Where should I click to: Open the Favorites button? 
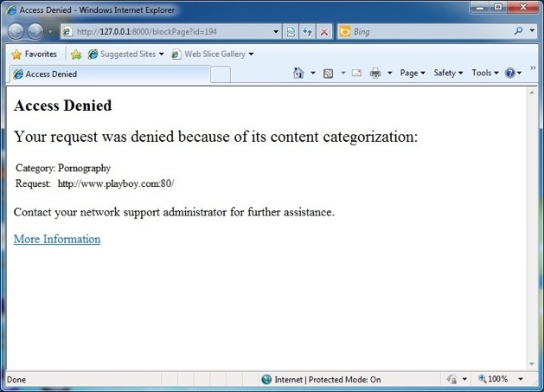click(x=34, y=55)
